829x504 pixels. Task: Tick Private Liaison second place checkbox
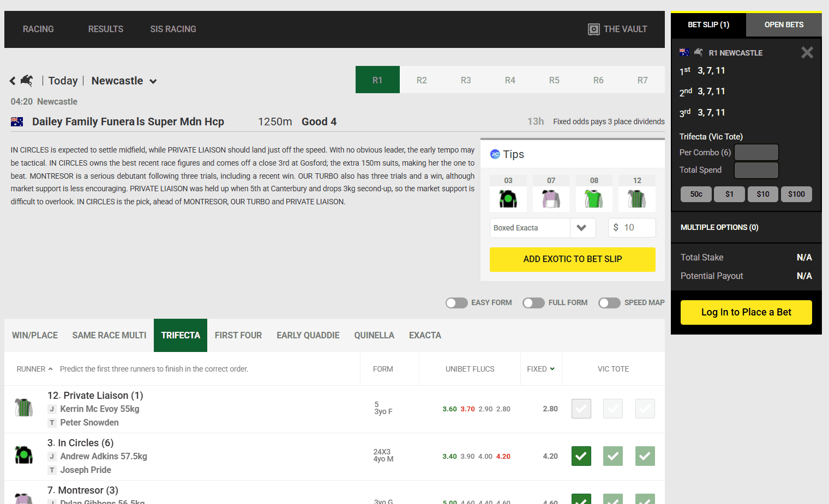(x=613, y=409)
